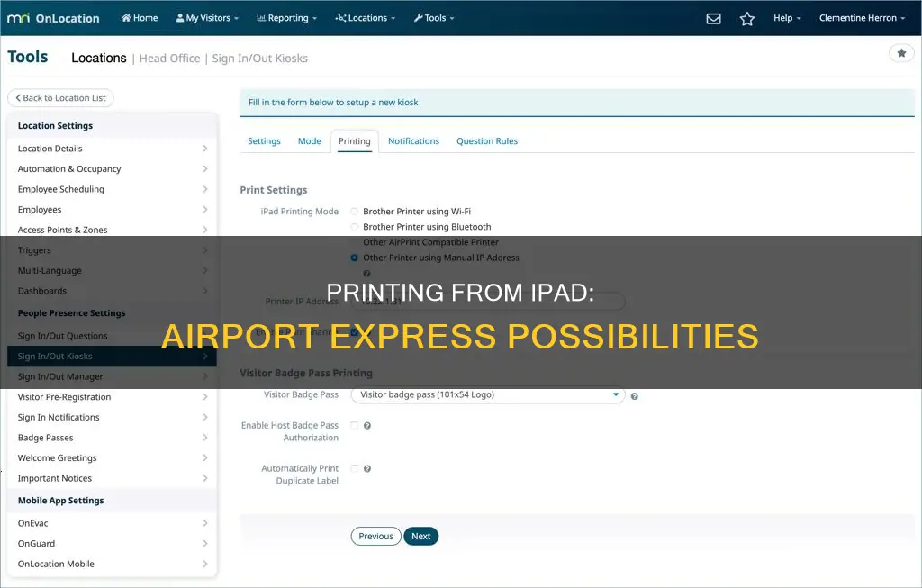Open OnGuard mobile app settings
Image resolution: width=922 pixels, height=588 pixels.
point(112,544)
